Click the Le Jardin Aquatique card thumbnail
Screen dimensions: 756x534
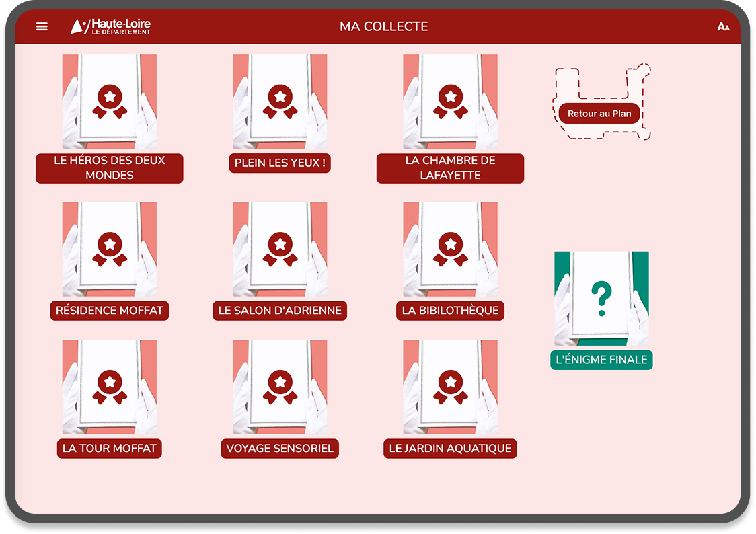point(450,387)
